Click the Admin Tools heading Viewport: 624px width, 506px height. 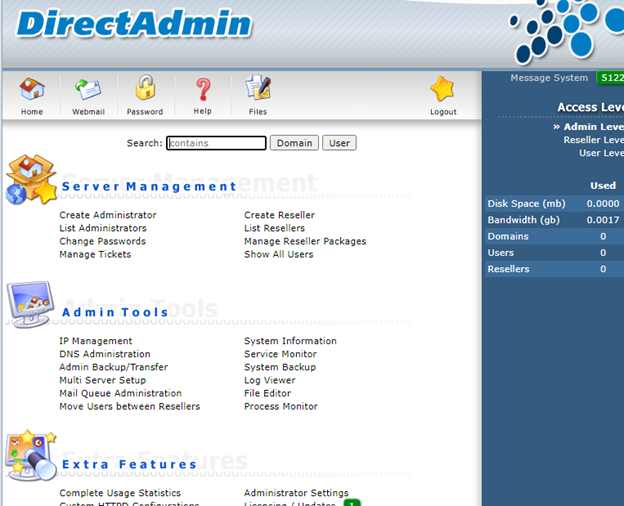coord(115,312)
